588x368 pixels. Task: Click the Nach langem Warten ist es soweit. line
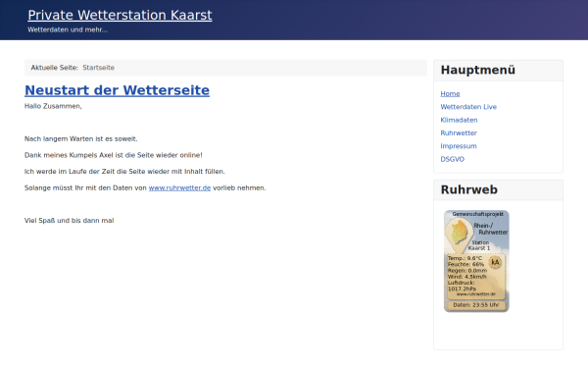pos(81,139)
